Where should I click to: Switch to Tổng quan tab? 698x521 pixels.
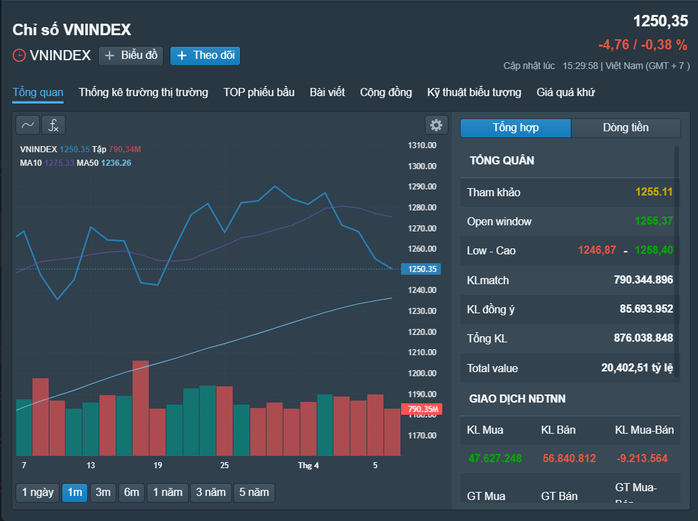pos(38,93)
